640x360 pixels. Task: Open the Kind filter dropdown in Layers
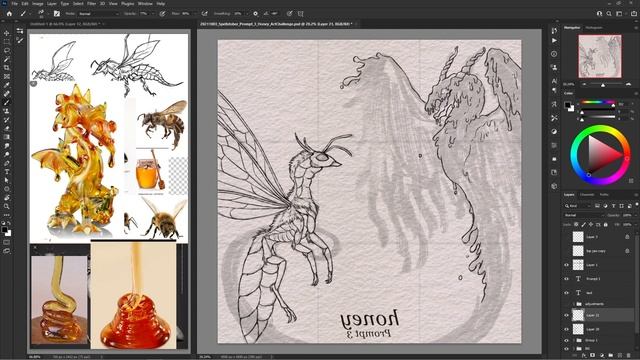[x=578, y=206]
